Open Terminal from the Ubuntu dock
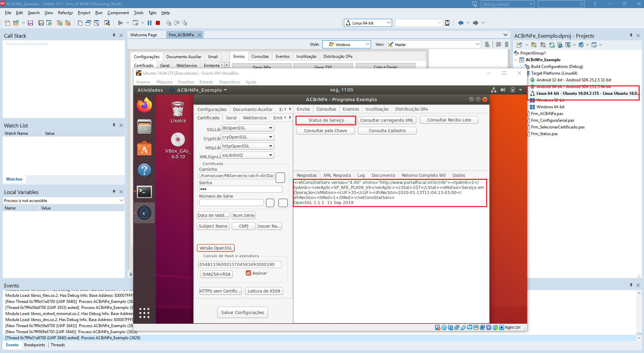Image resolution: width=644 pixels, height=353 pixels. [x=144, y=192]
